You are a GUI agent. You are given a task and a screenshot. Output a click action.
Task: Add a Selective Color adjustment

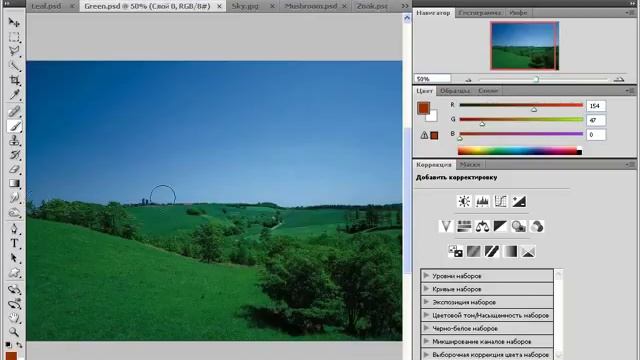coord(528,251)
